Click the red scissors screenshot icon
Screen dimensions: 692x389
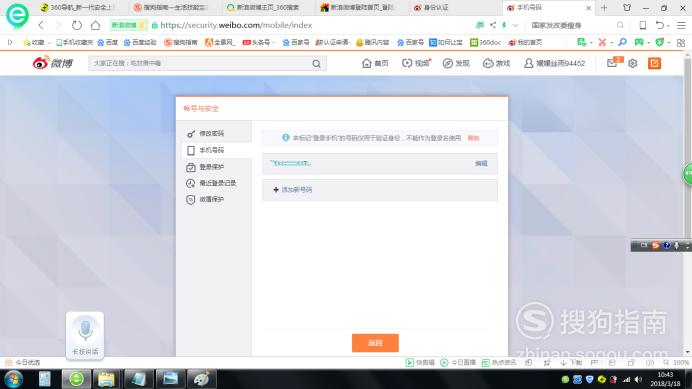coord(602,42)
